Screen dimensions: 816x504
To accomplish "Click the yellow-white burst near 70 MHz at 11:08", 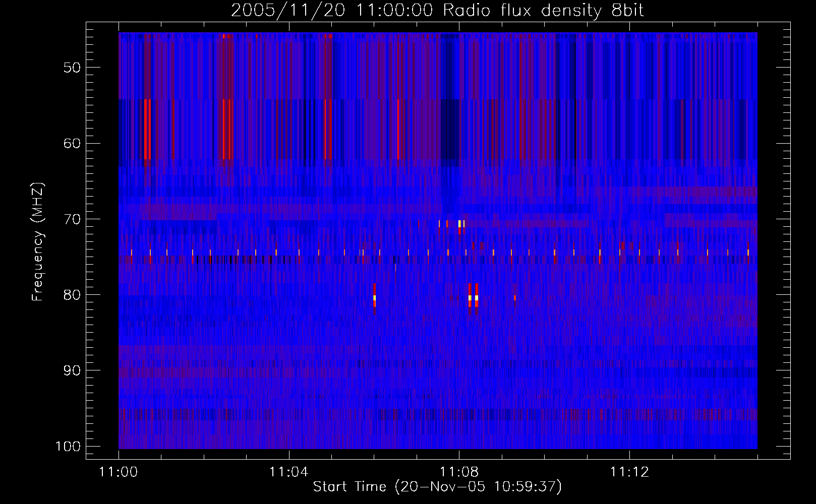I will click(x=459, y=224).
